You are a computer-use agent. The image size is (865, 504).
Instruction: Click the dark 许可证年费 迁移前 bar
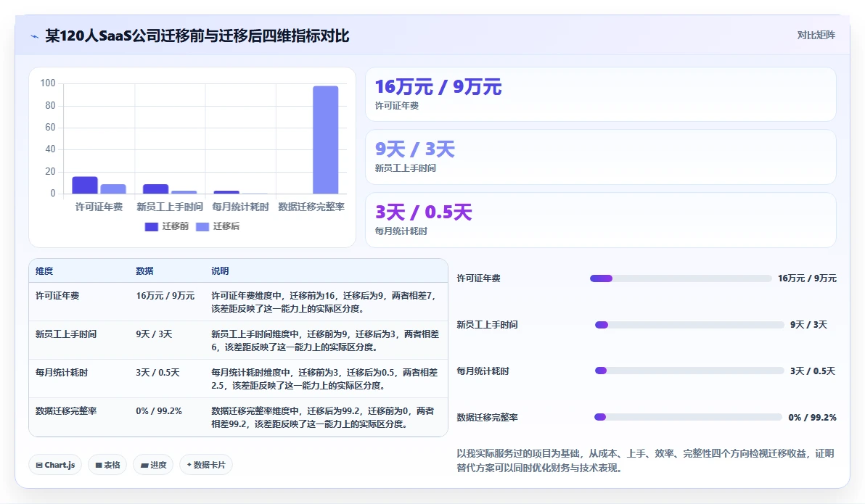(85, 185)
